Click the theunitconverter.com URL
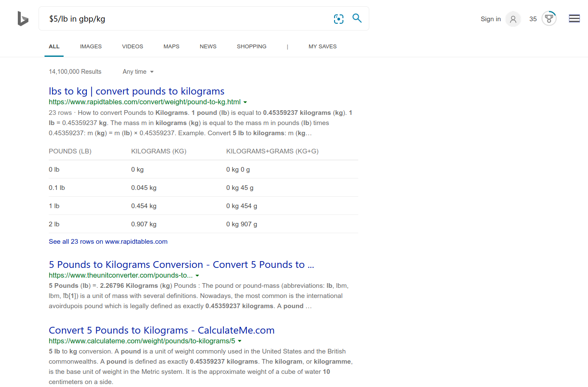 [120, 275]
